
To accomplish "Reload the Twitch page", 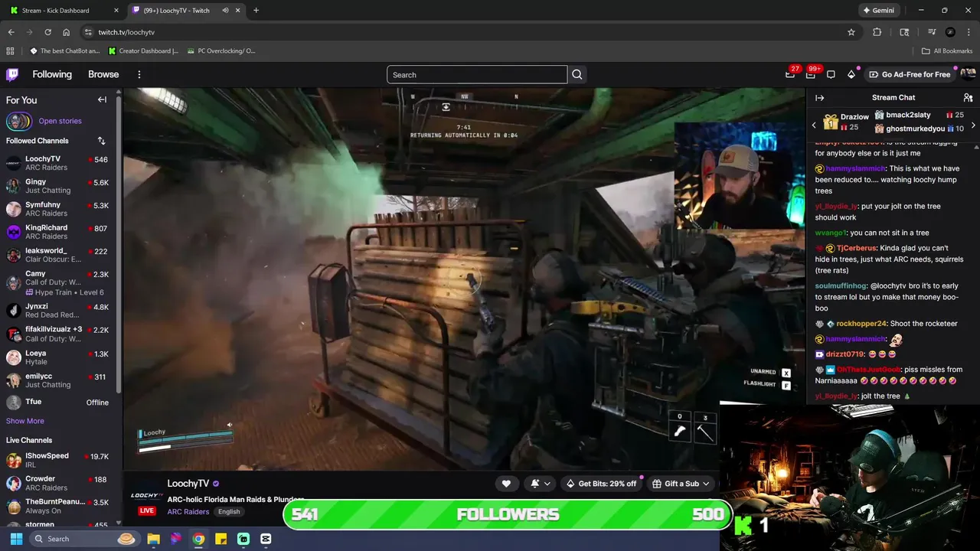I will click(47, 32).
